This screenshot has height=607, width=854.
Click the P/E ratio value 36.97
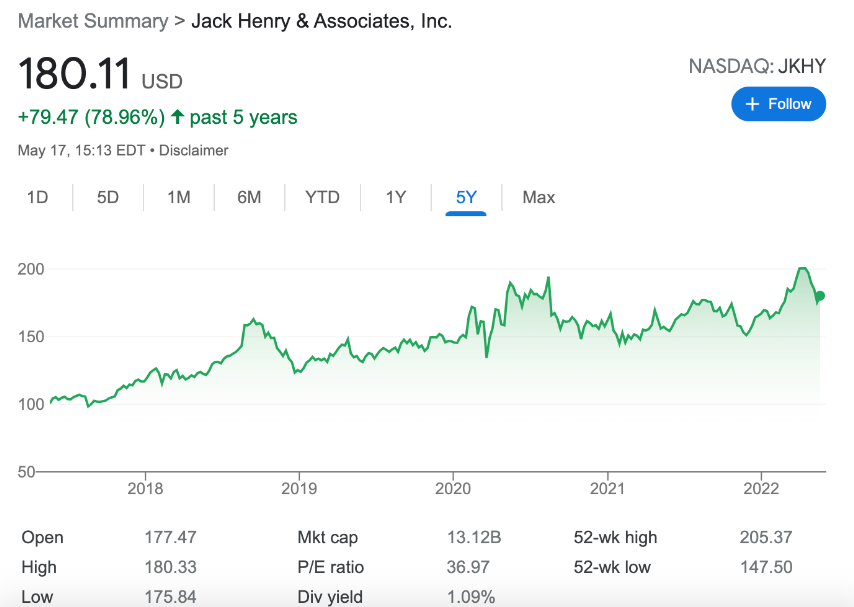(468, 567)
